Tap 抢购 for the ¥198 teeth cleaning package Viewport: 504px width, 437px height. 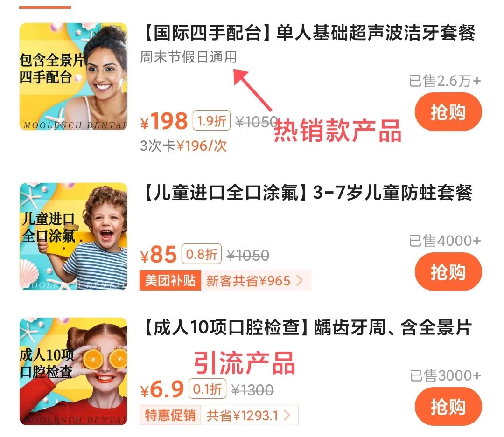[x=448, y=111]
